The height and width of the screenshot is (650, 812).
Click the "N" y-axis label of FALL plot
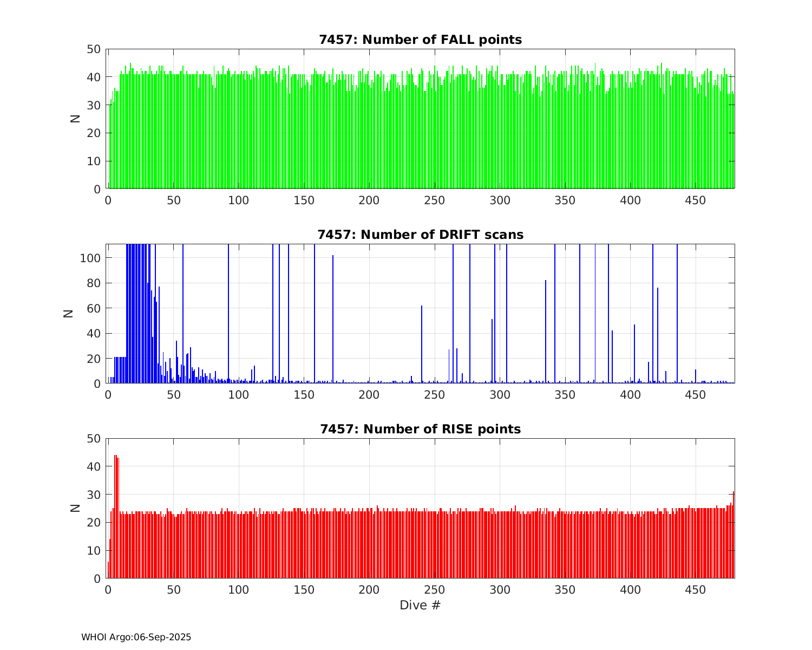[75, 119]
